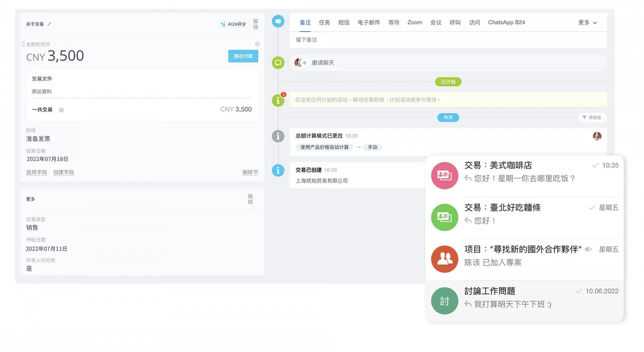Open the gear settings icon beside 金额和货币
644x352 pixels.
coord(257,45)
